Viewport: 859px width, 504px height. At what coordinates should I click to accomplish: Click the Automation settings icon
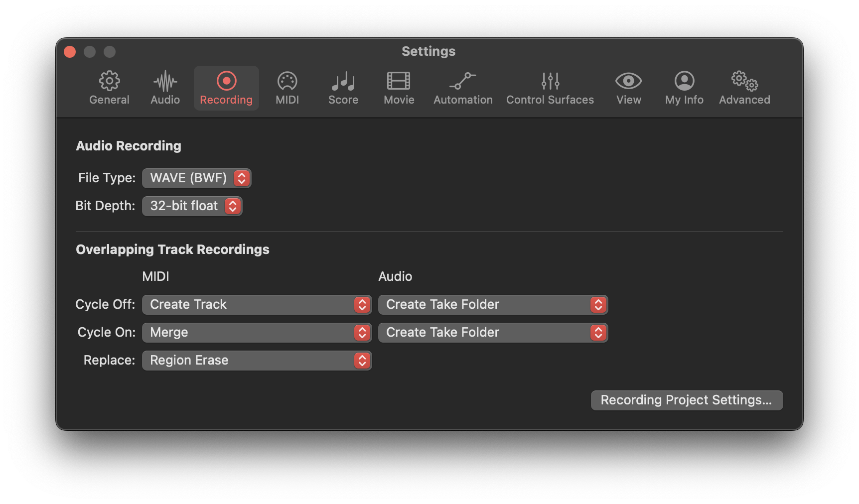[x=462, y=88]
